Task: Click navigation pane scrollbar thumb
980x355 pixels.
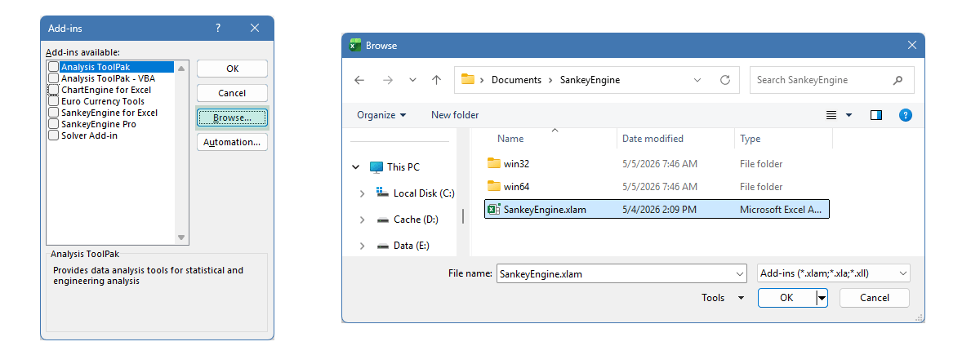Action: click(x=464, y=216)
